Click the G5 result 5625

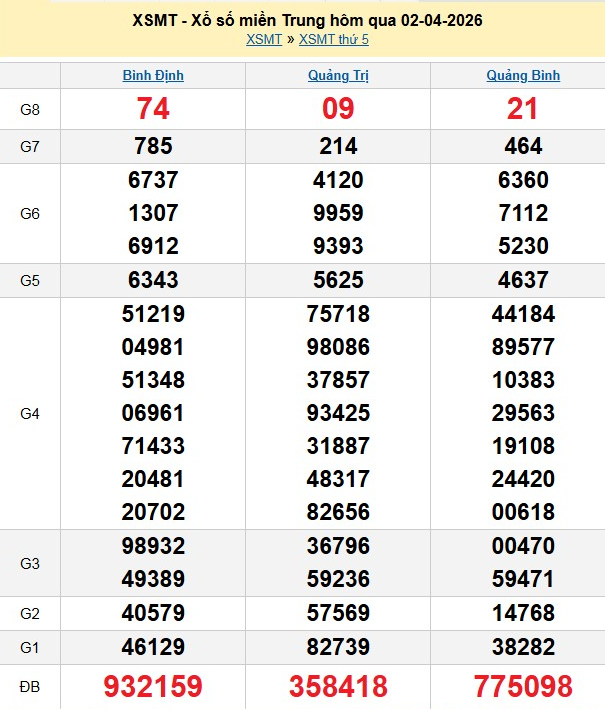pos(338,281)
